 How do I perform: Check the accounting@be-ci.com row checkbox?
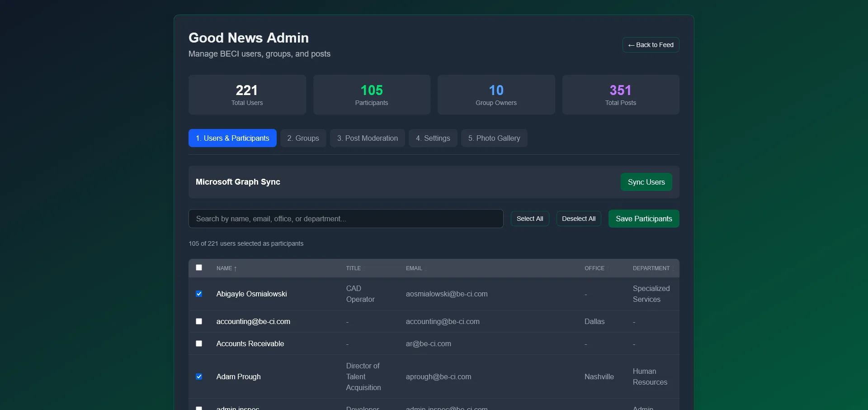[199, 321]
